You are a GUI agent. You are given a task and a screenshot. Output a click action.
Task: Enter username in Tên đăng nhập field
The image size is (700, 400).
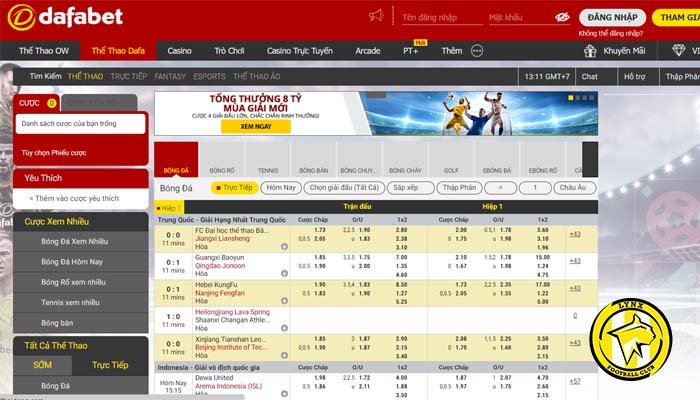[x=442, y=18]
